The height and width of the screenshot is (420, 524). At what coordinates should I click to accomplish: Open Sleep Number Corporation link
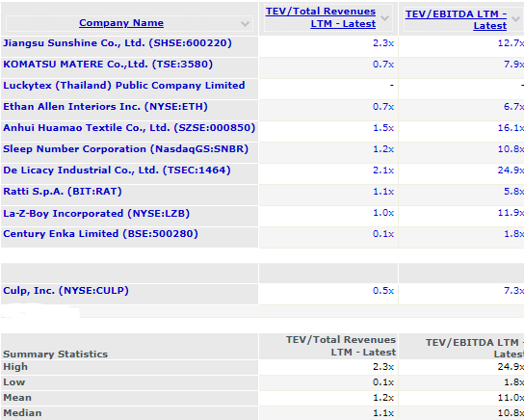[x=125, y=149]
